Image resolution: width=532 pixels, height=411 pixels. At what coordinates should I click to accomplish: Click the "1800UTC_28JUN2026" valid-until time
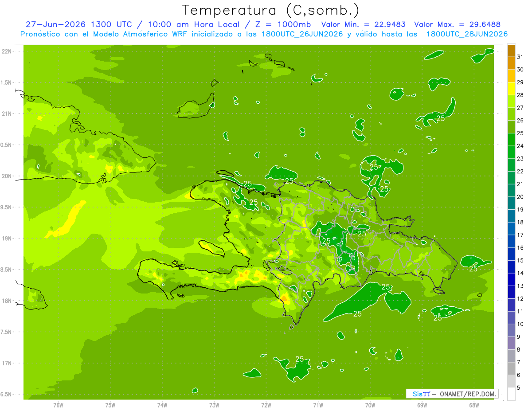467,34
